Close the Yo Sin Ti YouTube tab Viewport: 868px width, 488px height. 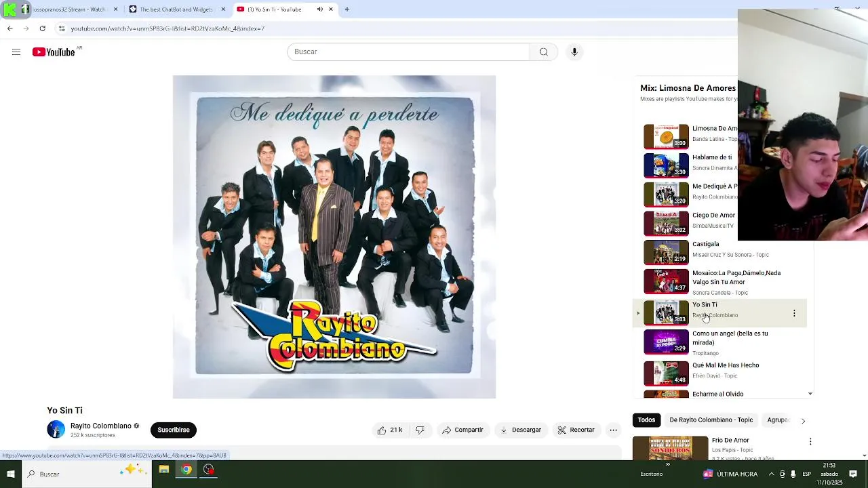point(331,9)
